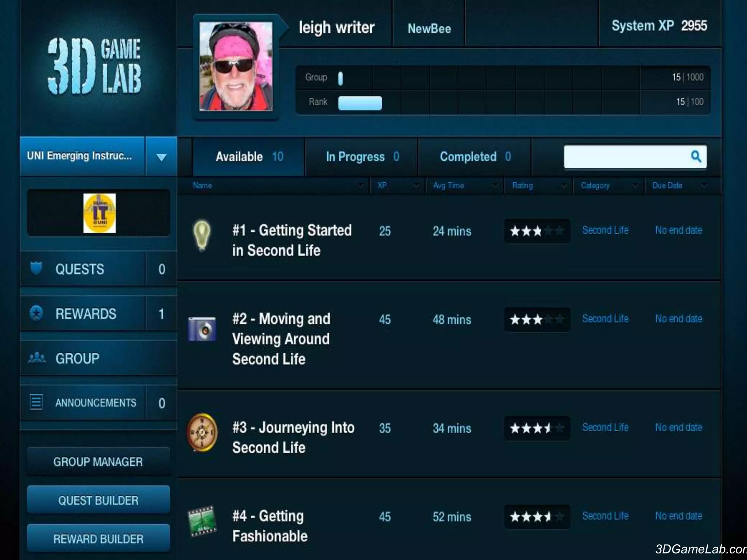Click the Rewards star badge icon
This screenshot has height=560, width=747.
(x=36, y=313)
